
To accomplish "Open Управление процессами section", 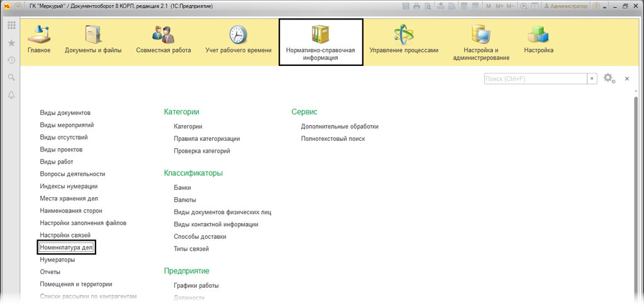I will [403, 40].
